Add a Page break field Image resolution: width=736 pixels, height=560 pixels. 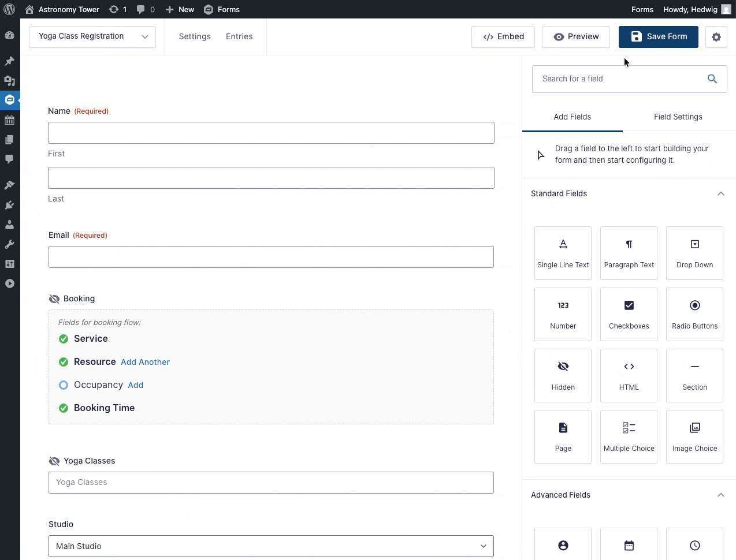point(563,436)
